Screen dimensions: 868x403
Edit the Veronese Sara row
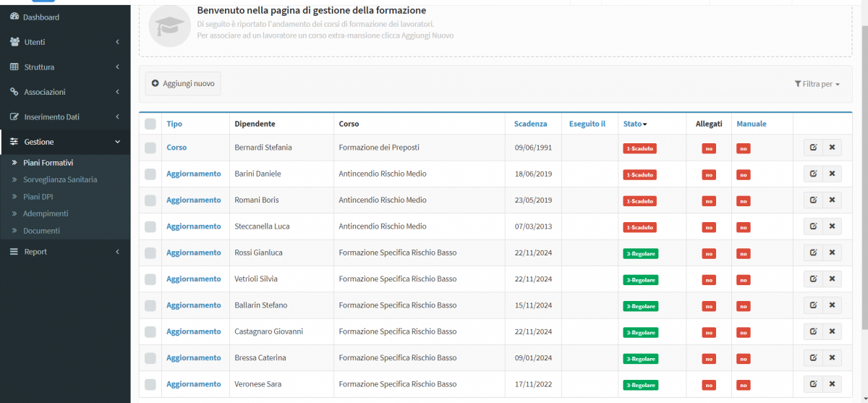point(813,384)
